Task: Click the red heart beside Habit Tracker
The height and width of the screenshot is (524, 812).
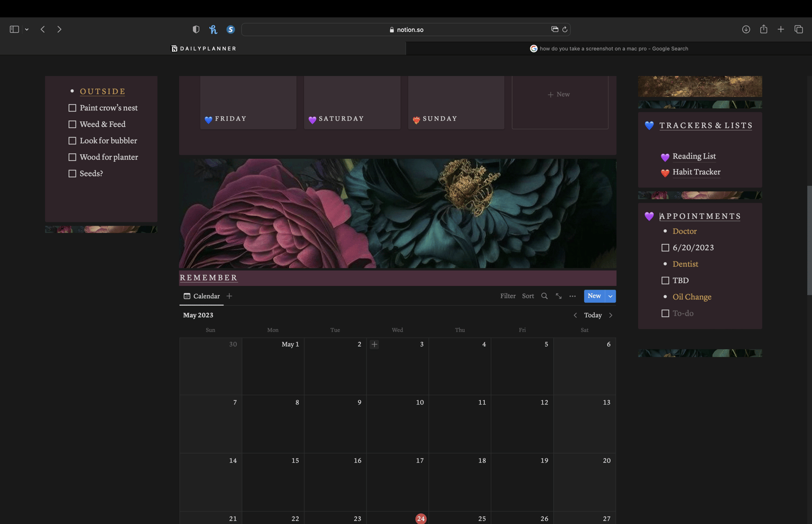Action: pyautogui.click(x=665, y=173)
